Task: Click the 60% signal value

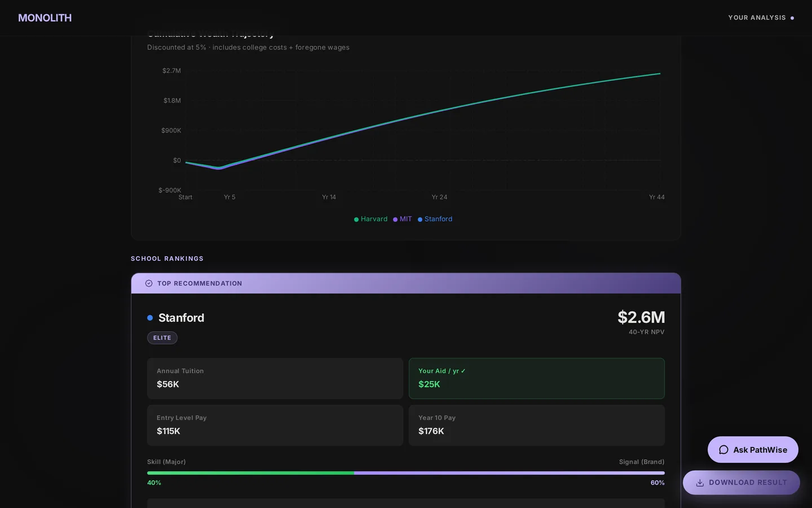Action: [x=657, y=483]
